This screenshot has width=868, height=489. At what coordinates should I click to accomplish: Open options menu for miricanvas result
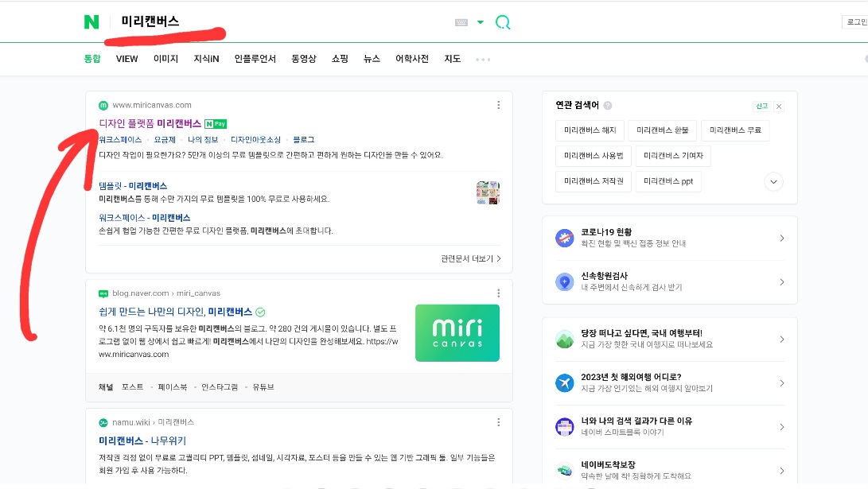(498, 105)
